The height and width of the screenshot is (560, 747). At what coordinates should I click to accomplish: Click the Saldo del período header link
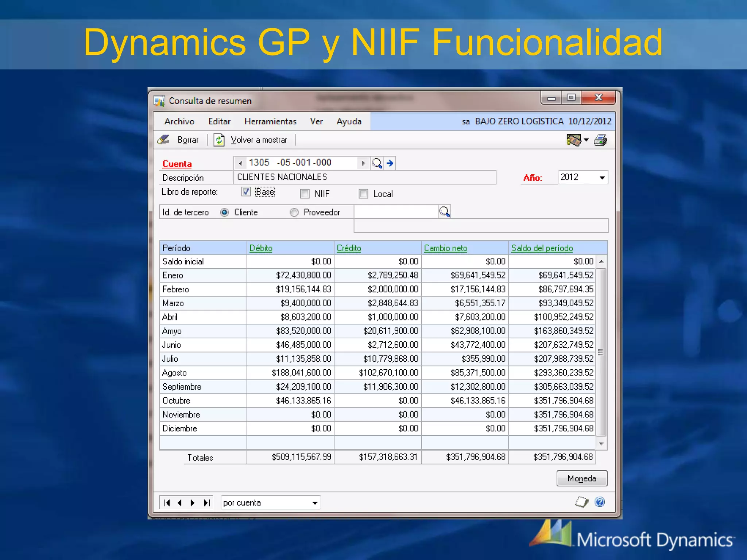(542, 248)
